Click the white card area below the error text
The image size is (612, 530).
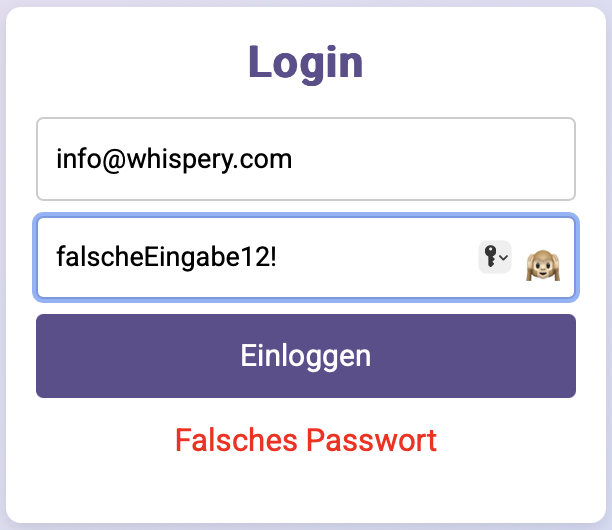306,488
